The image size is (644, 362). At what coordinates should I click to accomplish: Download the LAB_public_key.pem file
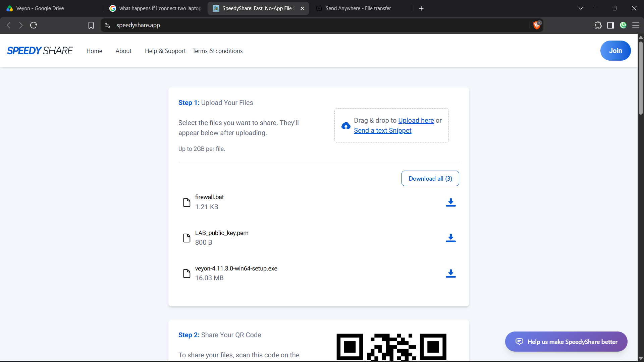[x=450, y=238]
